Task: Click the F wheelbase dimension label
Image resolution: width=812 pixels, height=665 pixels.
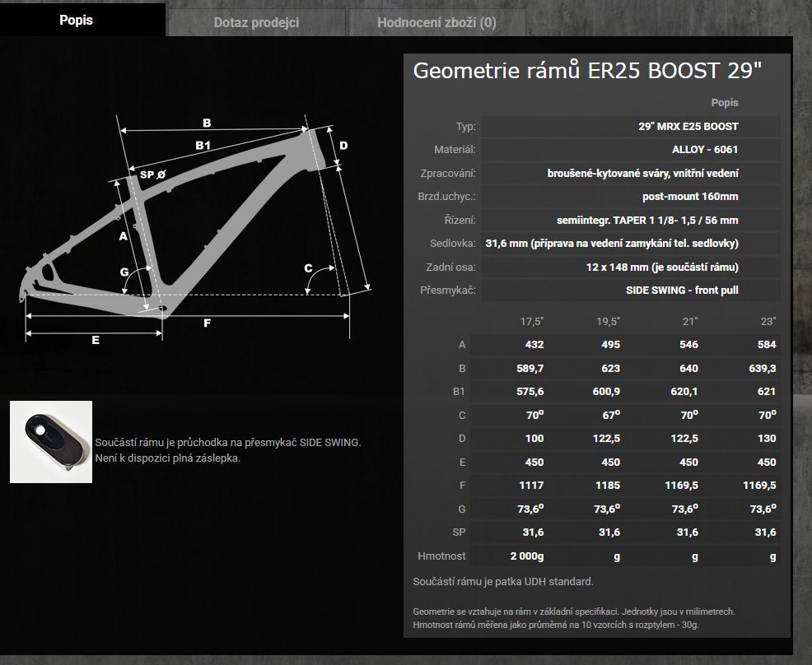Action: coord(207,323)
